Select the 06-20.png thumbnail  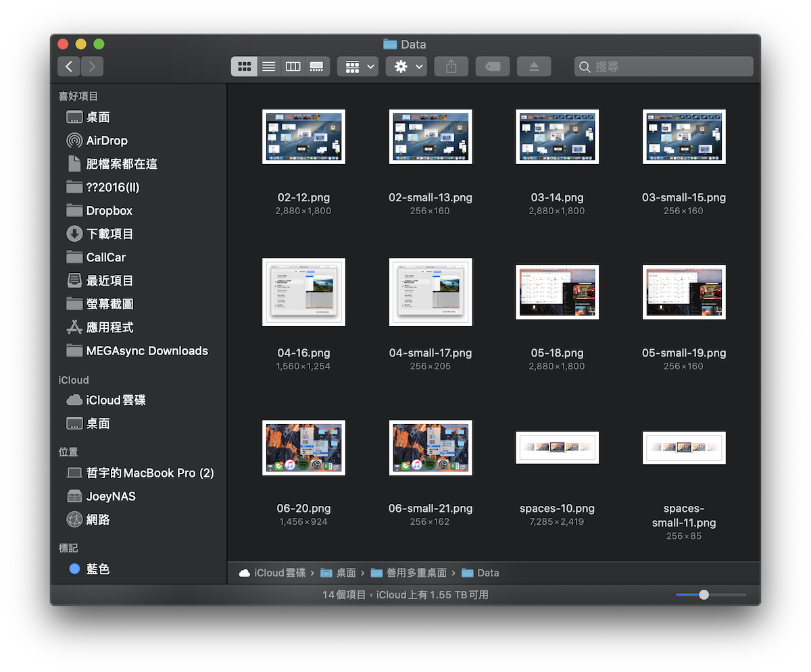(303, 447)
